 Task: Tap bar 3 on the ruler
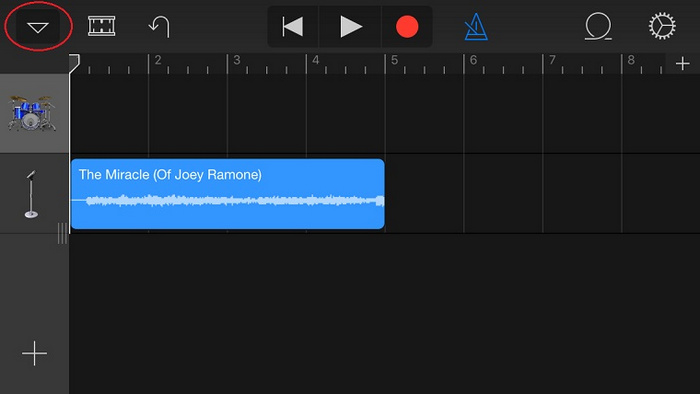coord(237,60)
